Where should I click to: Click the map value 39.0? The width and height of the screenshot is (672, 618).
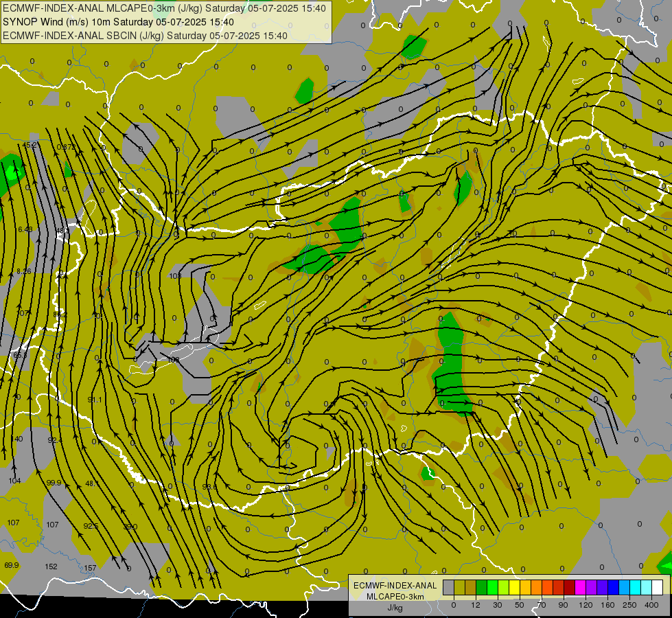pos(130,527)
